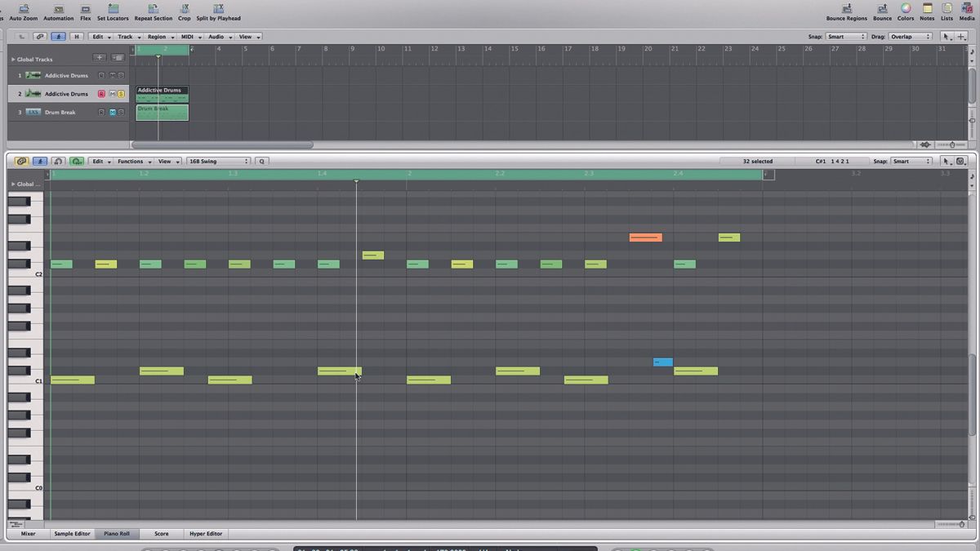This screenshot has width=980, height=551.
Task: Click the Arrange Catch playhead icon
Action: [59, 37]
